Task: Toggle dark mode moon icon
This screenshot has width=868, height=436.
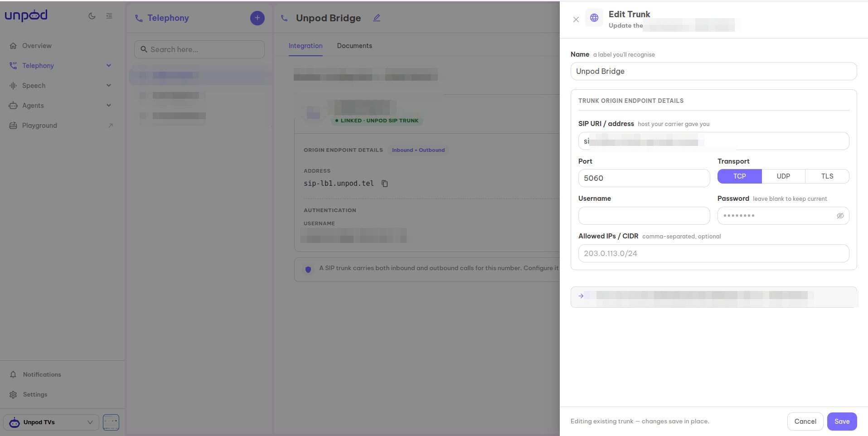Action: (x=92, y=16)
